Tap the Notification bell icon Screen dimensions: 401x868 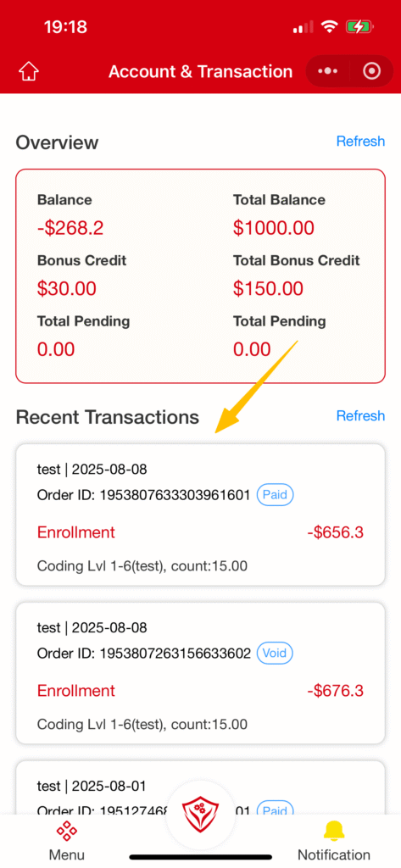click(x=334, y=831)
